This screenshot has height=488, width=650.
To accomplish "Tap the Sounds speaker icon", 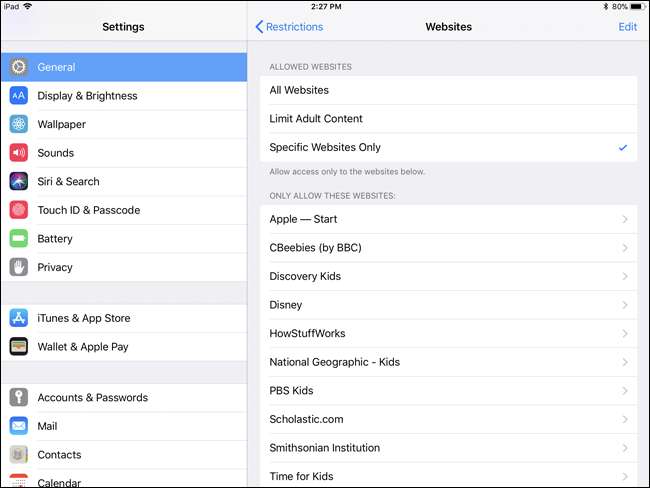I will point(19,153).
